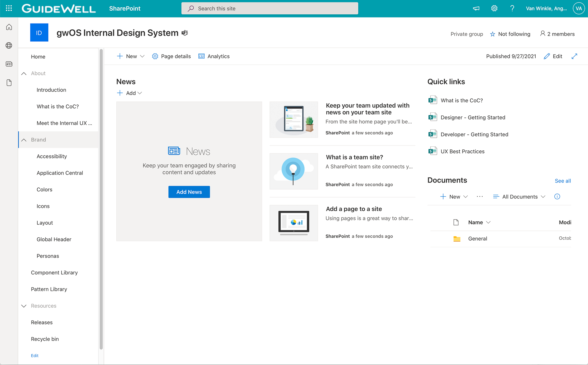Open the VA account avatar
The image size is (588, 365).
579,9
